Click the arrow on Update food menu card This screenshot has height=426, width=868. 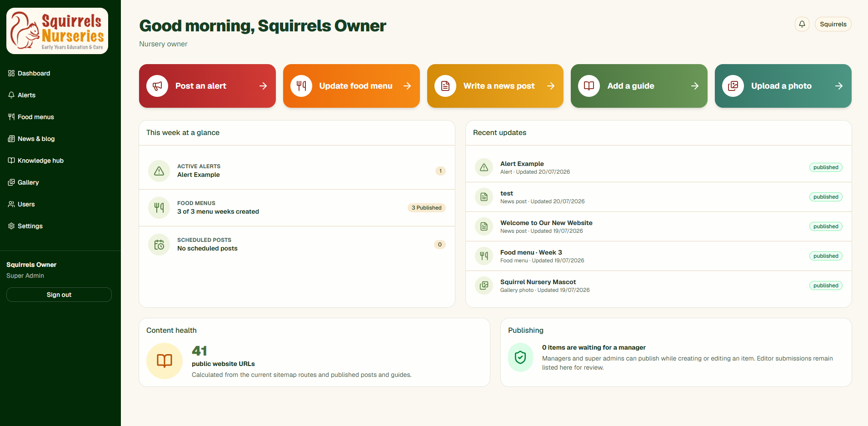click(x=407, y=86)
